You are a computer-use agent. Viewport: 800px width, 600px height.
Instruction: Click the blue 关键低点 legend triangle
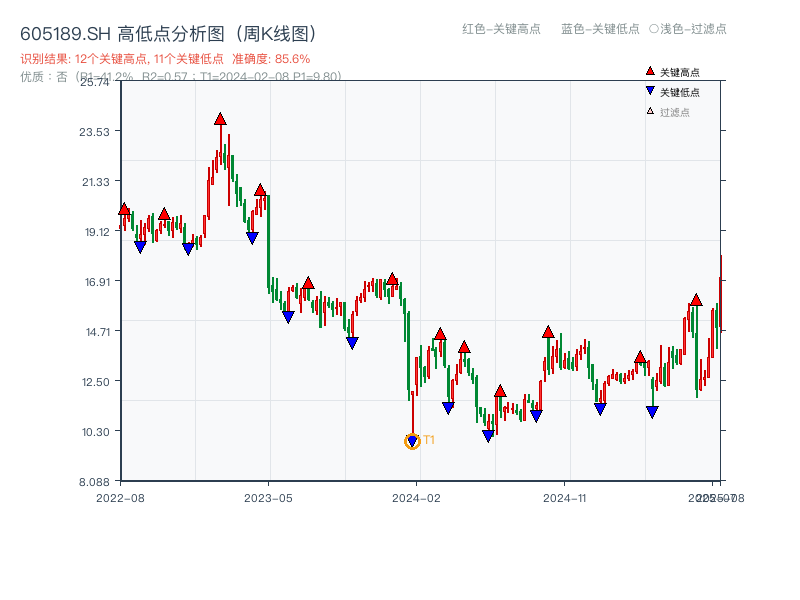650,92
